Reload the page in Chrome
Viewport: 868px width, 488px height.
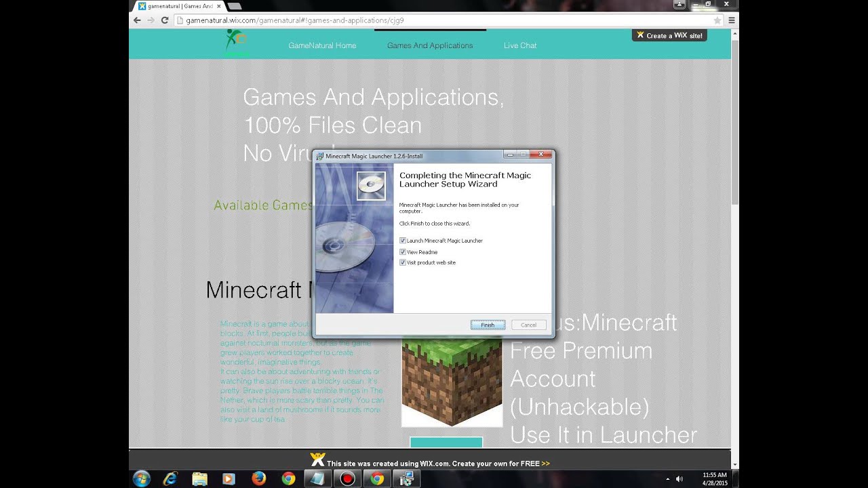165,20
